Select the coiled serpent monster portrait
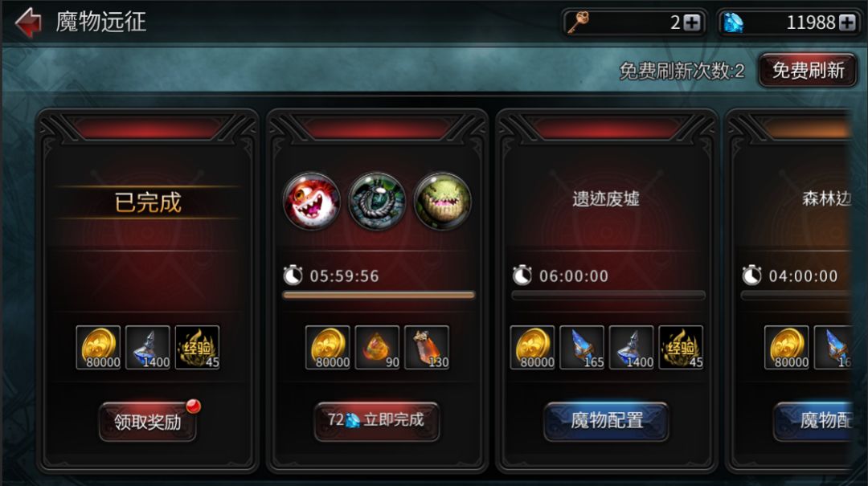 (377, 201)
